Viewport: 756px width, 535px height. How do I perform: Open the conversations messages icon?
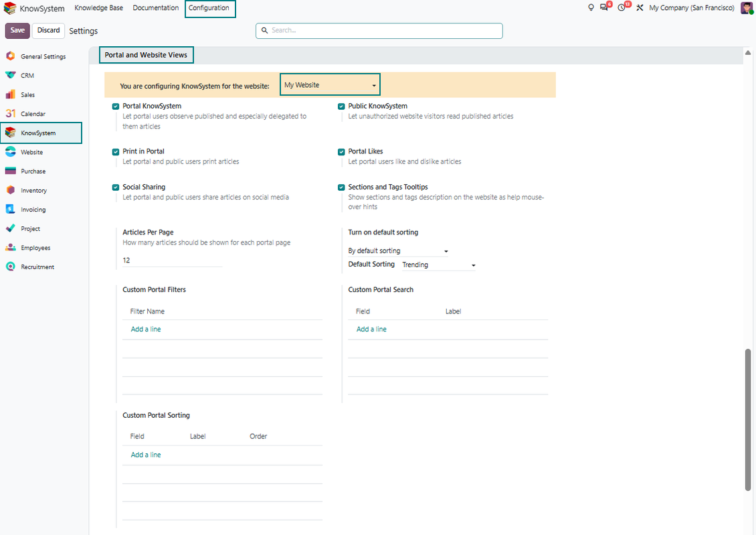(x=603, y=8)
